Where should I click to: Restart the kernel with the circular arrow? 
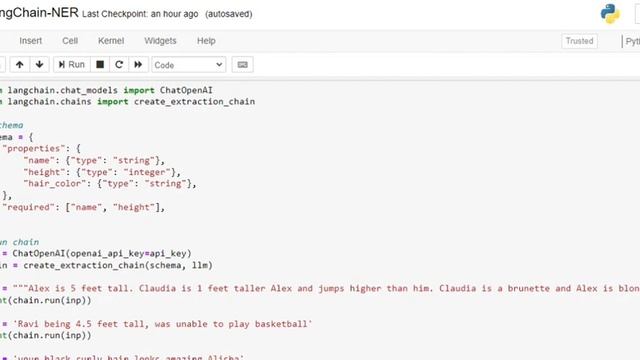pyautogui.click(x=119, y=64)
